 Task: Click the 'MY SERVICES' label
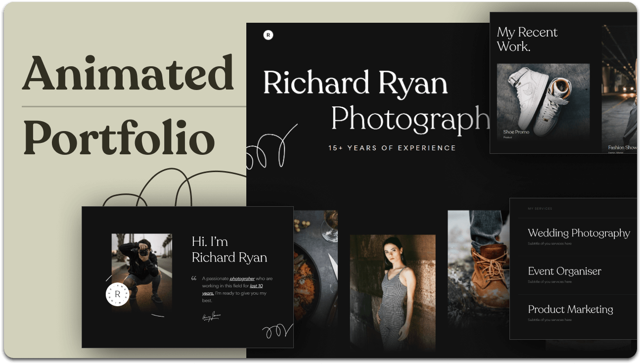[x=540, y=209]
